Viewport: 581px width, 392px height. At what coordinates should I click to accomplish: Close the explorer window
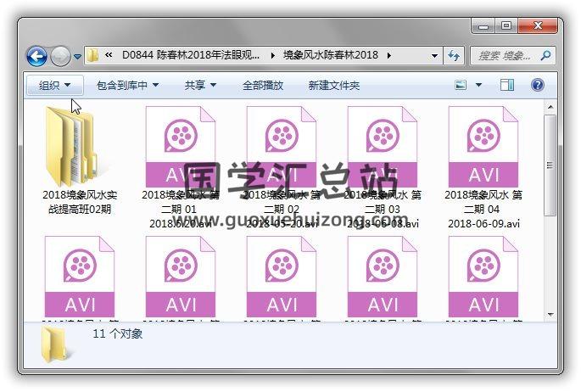click(538, 25)
